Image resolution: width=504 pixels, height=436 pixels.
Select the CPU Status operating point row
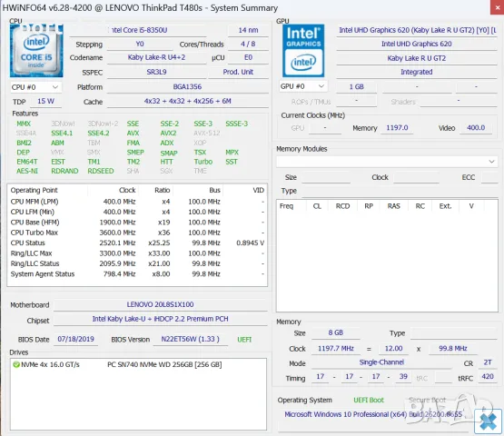click(x=137, y=243)
